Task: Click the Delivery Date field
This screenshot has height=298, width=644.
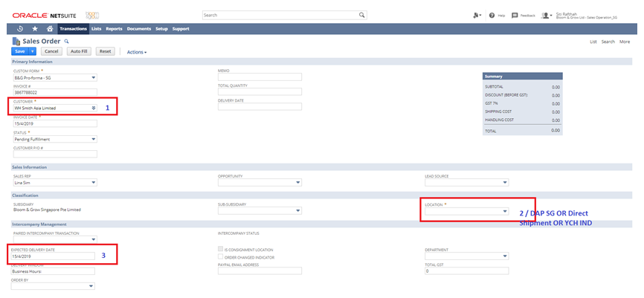Action: point(260,107)
